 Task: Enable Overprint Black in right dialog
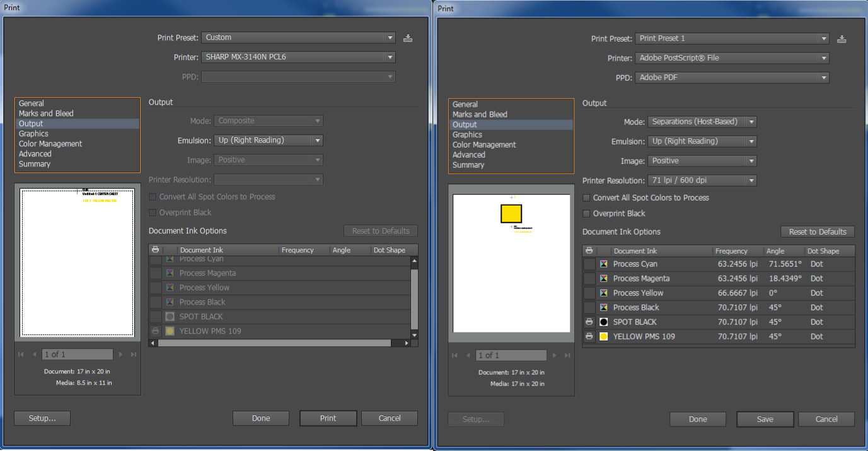pos(587,214)
